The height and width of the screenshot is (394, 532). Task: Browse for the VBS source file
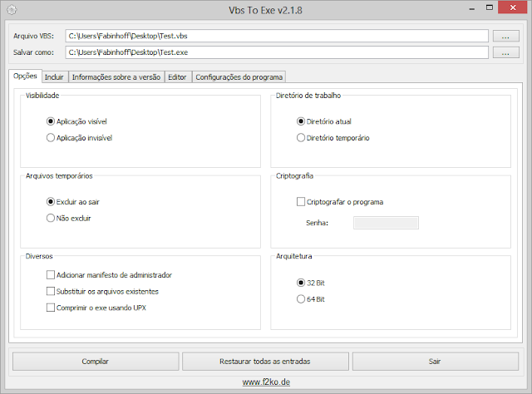point(505,36)
